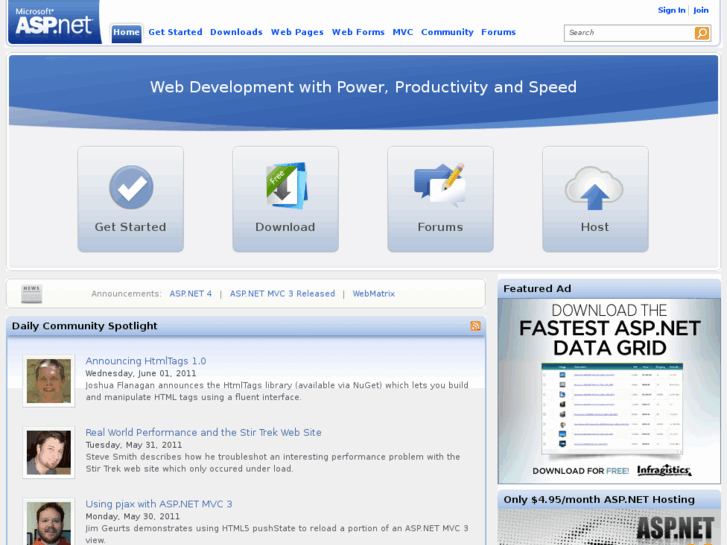
Task: Click the News newspaper icon
Action: 32,294
